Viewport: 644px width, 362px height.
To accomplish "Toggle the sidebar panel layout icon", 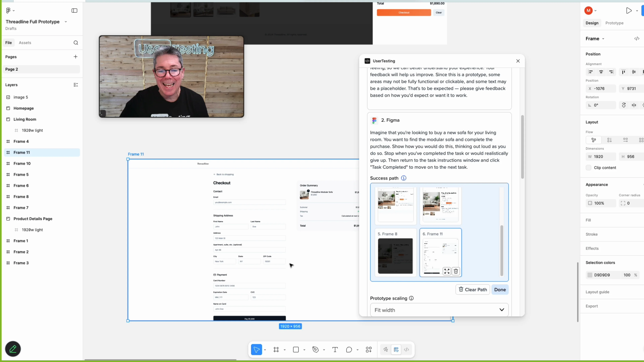I will pyautogui.click(x=74, y=11).
